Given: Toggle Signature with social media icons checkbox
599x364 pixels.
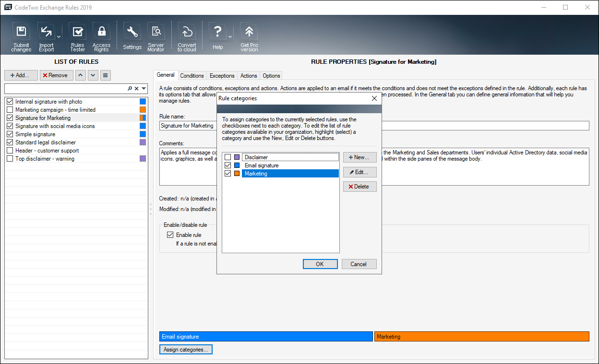Looking at the screenshot, I should click(10, 126).
